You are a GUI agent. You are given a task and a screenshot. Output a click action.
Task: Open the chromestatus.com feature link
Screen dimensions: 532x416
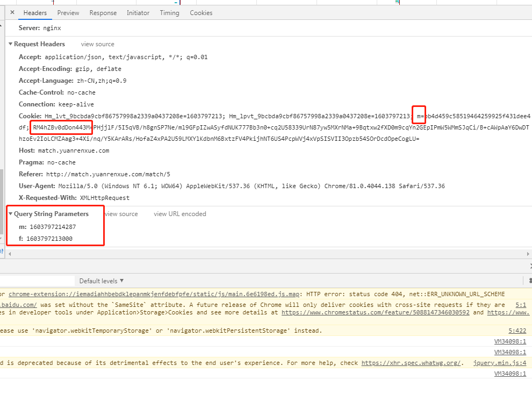click(x=376, y=312)
